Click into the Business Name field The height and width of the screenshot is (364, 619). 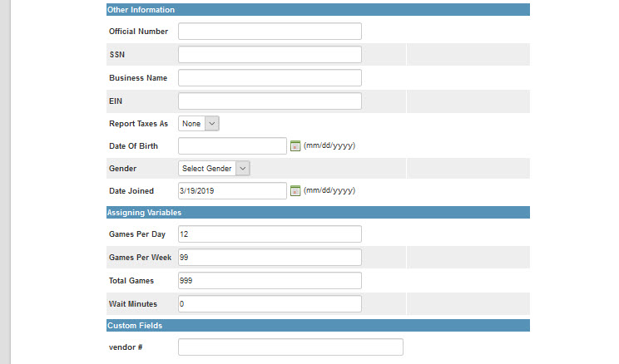click(x=270, y=78)
